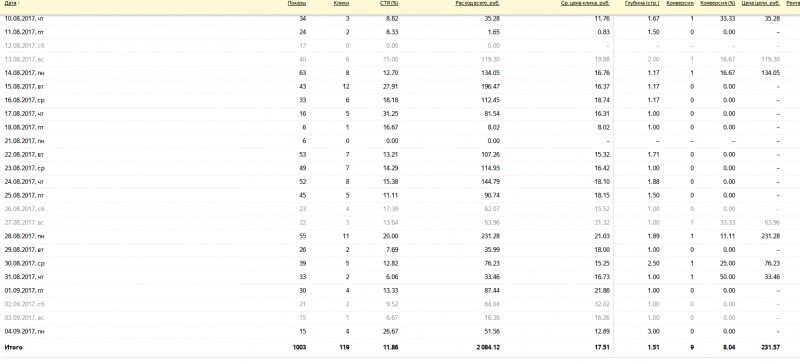Sort by Расход всего, руб. header
The height and width of the screenshot is (364, 800).
(478, 3)
